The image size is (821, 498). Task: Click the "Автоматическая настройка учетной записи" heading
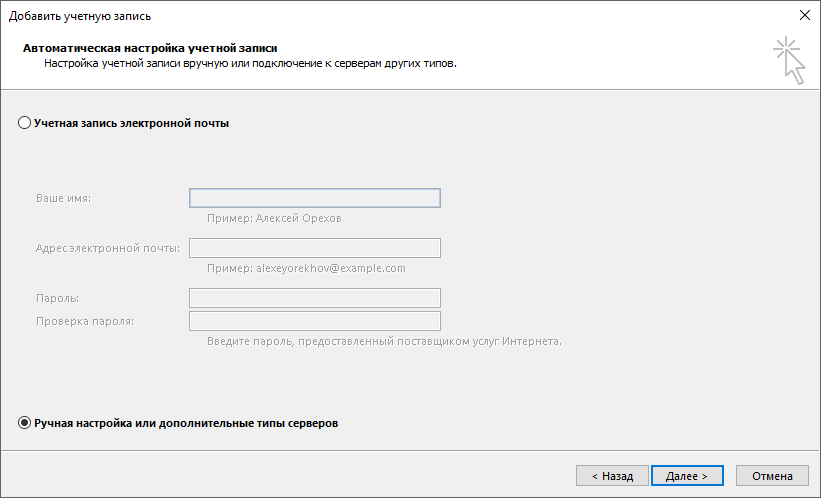[x=150, y=47]
